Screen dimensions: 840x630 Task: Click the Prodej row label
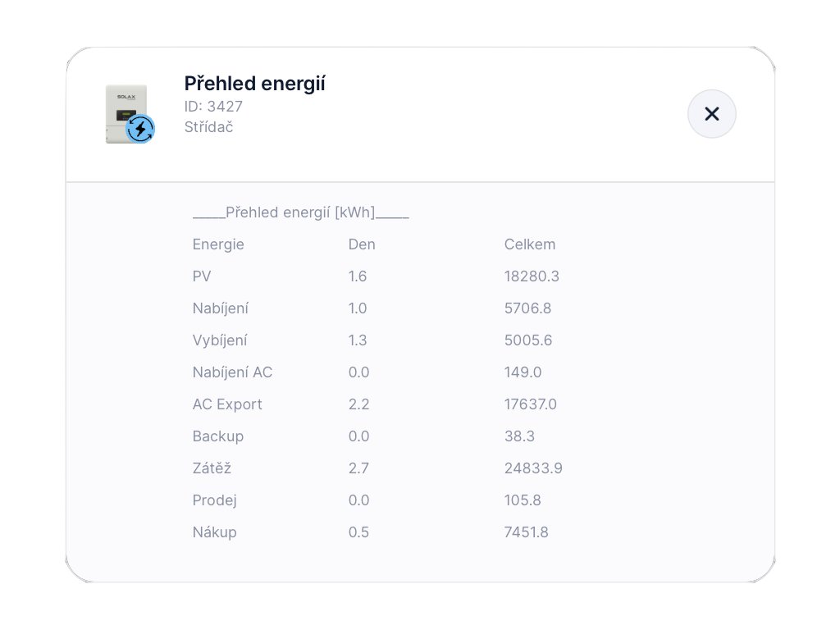(215, 500)
